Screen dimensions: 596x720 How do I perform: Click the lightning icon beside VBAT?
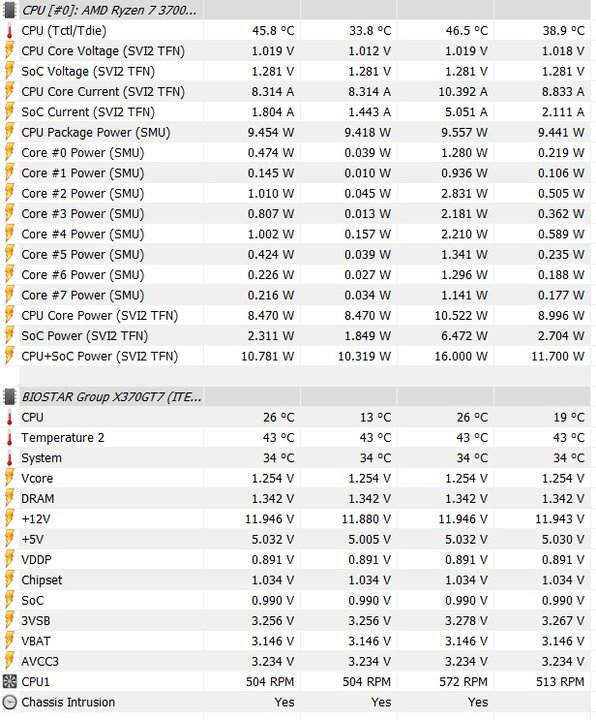click(x=9, y=641)
